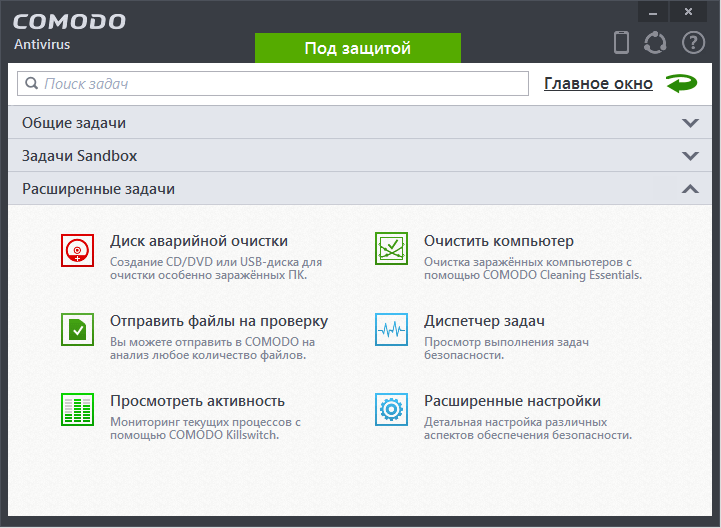Close the COMODO Antivirus window
Screen dimensions: 721x528
[x=688, y=12]
